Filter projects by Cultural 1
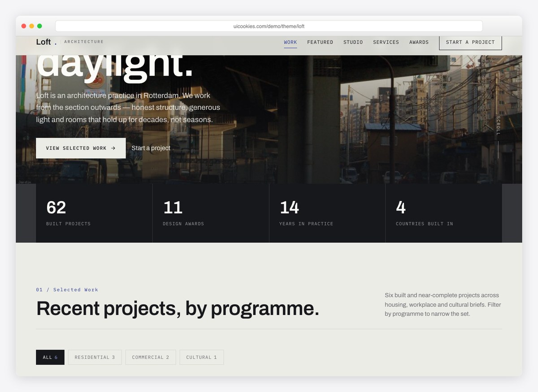The width and height of the screenshot is (538, 392). [202, 358]
